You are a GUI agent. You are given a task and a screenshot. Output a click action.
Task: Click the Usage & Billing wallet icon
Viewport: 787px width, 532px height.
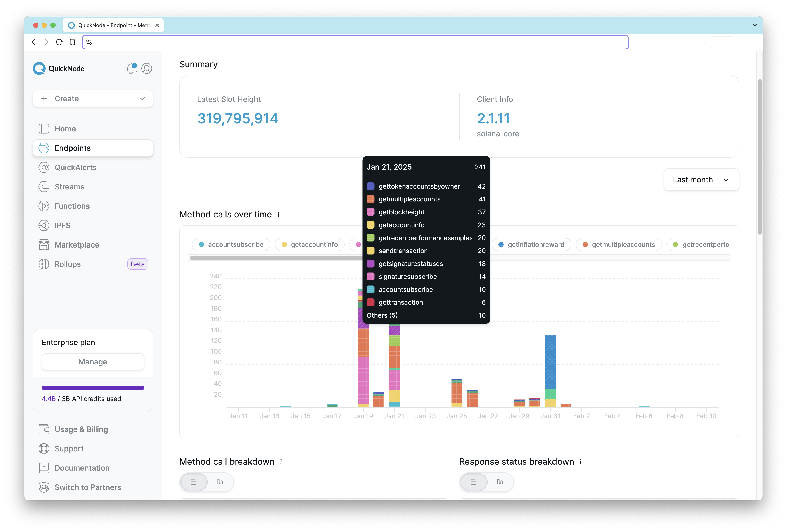click(44, 429)
